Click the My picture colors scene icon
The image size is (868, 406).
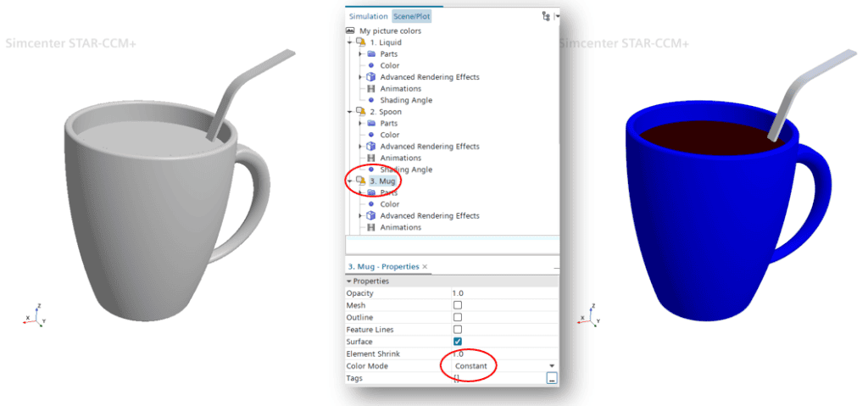[350, 31]
